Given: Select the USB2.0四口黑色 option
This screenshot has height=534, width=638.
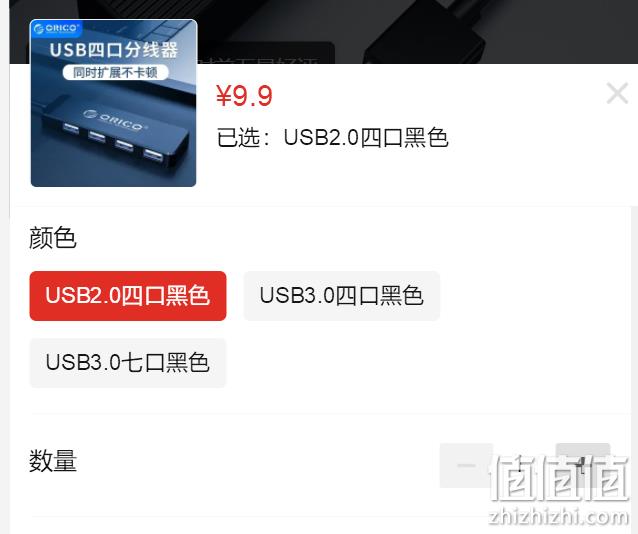Looking at the screenshot, I should click(x=128, y=296).
